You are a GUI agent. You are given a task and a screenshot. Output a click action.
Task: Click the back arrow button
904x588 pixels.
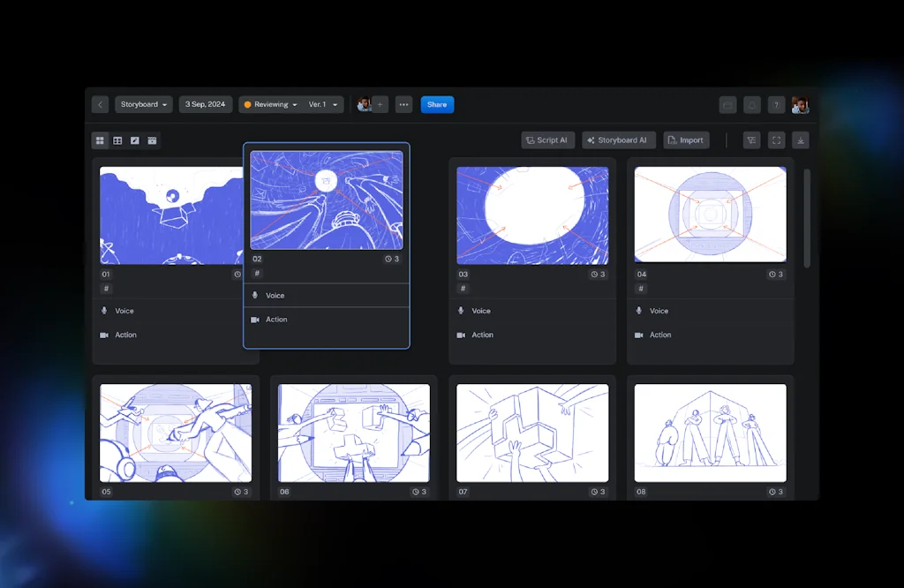[101, 104]
